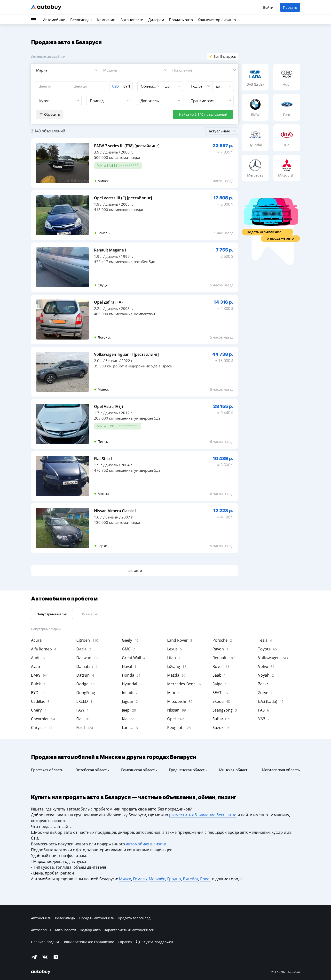Viewport: 331px width, 980px height.
Task: Click the headset Служба поддержки icon
Action: tap(138, 942)
